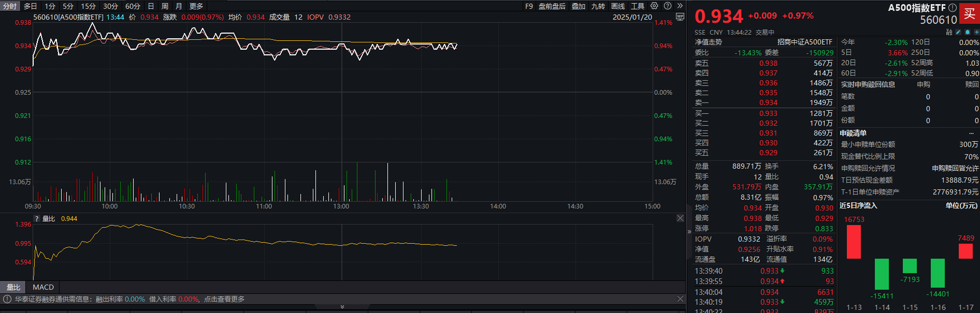Open the 更多 periods dropdown
The image size is (980, 313).
(196, 6)
